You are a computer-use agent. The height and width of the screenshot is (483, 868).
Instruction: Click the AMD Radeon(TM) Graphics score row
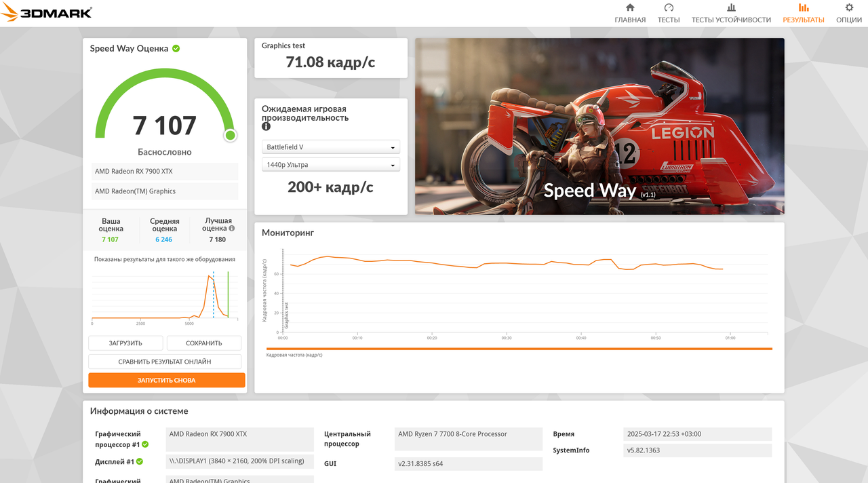pos(165,191)
